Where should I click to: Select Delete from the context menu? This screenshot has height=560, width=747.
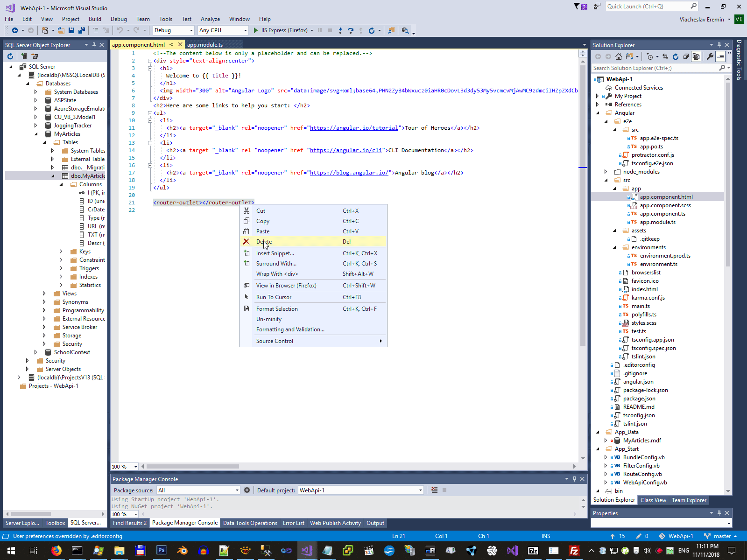click(264, 242)
